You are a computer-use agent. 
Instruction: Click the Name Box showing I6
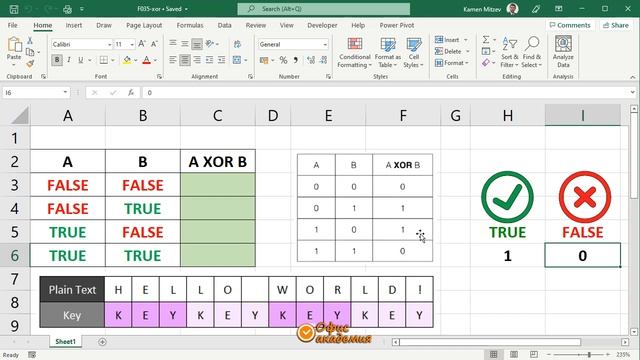click(x=36, y=93)
